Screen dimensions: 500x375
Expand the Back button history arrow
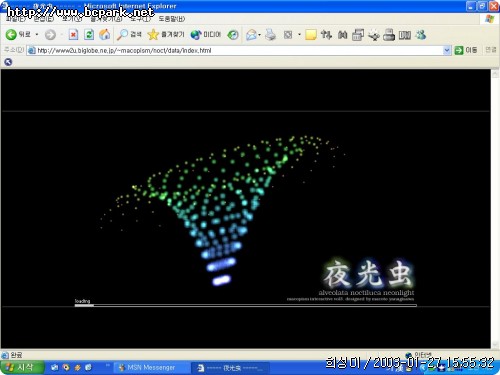click(x=37, y=34)
